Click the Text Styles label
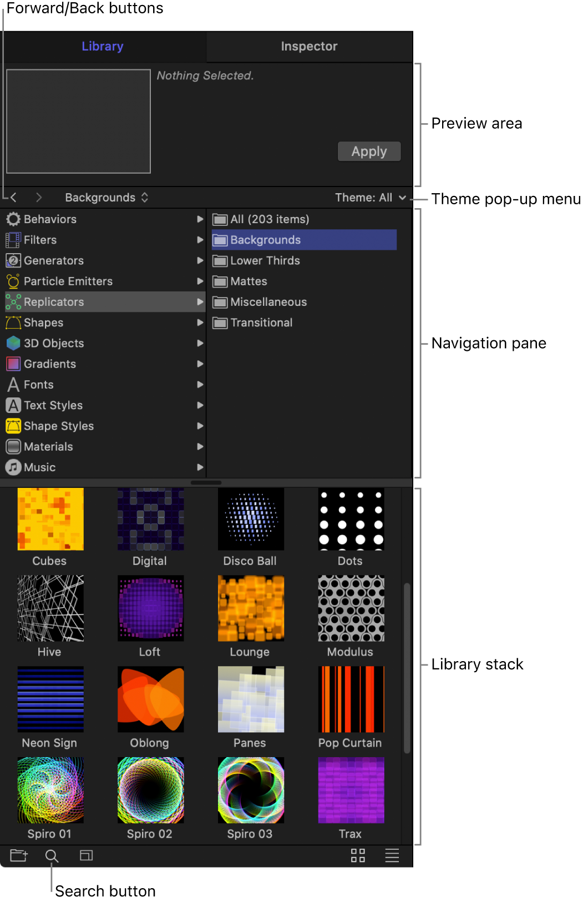The image size is (588, 907). coord(53,405)
